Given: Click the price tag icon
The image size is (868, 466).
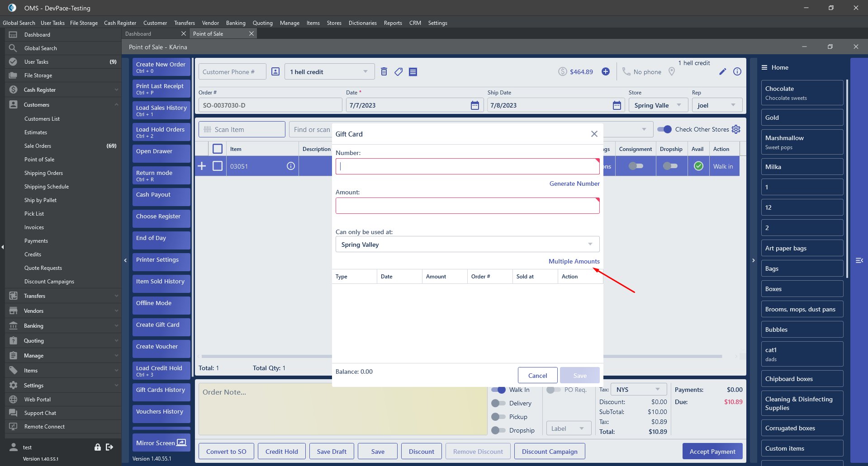Looking at the screenshot, I should coord(398,72).
